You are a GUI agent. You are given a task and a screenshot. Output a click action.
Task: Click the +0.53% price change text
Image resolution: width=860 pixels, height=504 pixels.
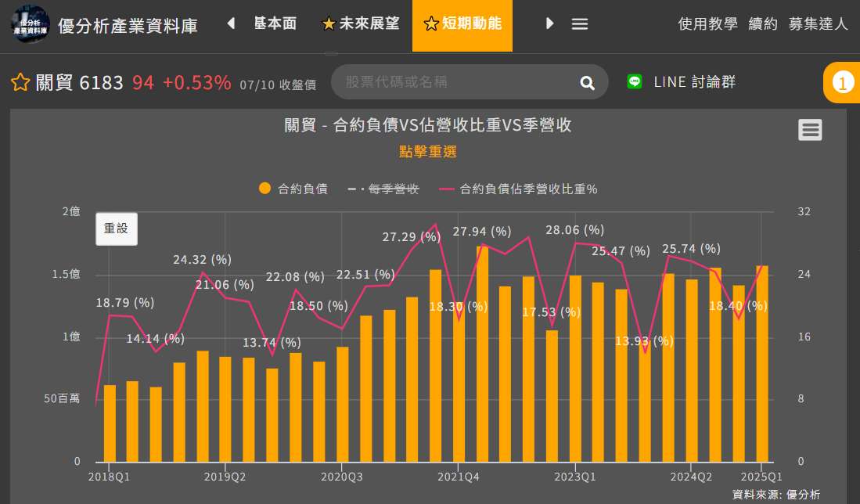coord(197,82)
